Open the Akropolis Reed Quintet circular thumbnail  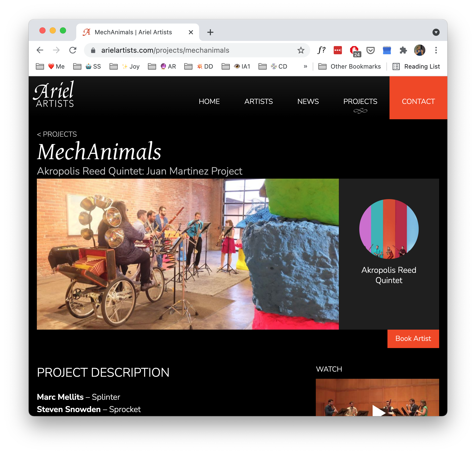(389, 229)
